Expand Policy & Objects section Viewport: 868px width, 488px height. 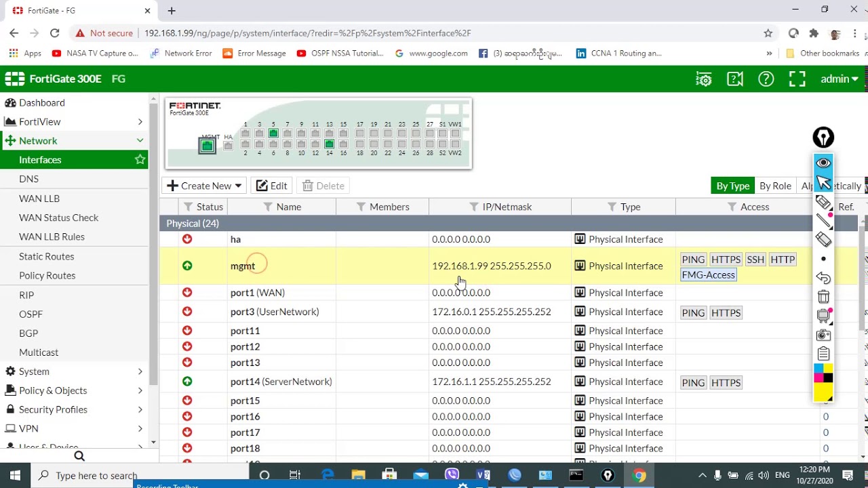click(x=74, y=390)
